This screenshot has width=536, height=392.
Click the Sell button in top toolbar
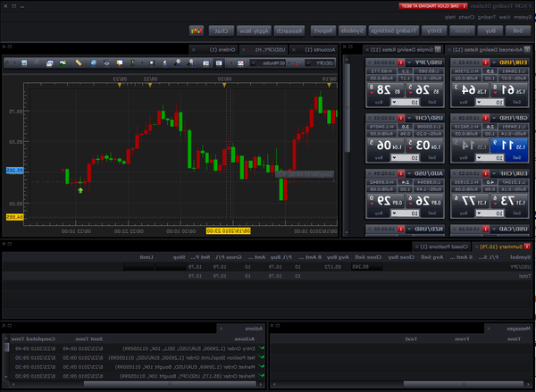(x=518, y=30)
